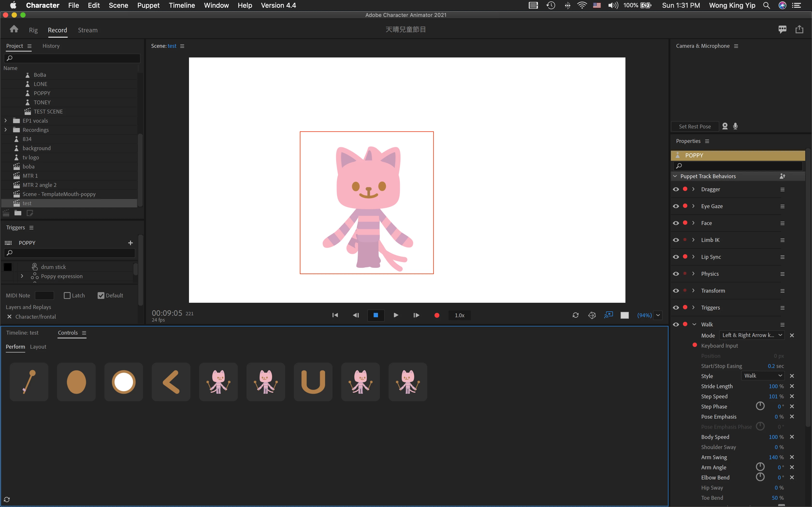812x507 pixels.
Task: Click the share/export icon at top right
Action: (799, 29)
